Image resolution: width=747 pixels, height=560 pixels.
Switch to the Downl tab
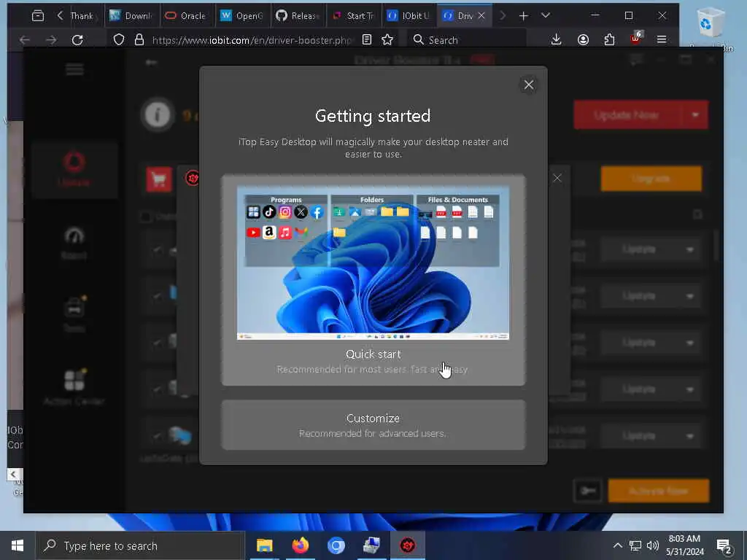pos(131,16)
